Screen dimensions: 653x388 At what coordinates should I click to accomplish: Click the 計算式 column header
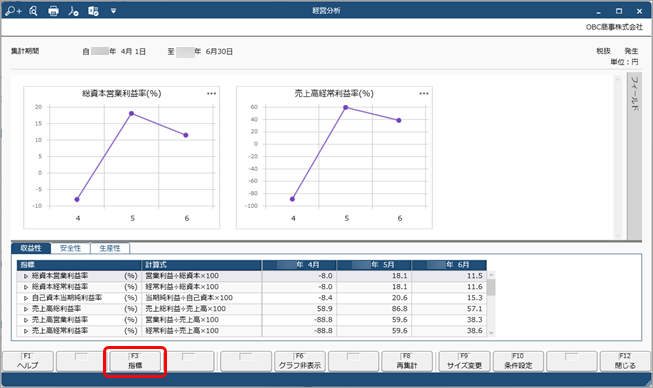pyautogui.click(x=202, y=265)
